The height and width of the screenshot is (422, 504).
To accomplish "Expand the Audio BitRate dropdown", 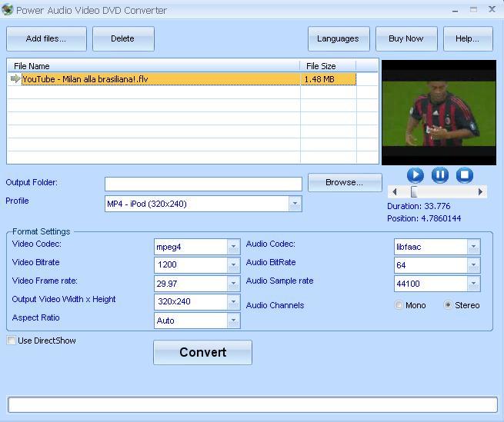I will click(x=473, y=265).
